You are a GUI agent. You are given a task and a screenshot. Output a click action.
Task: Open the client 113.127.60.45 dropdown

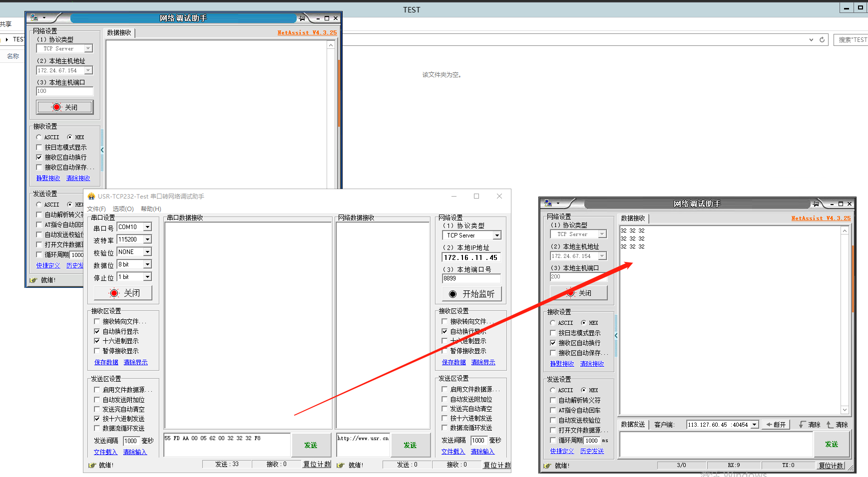[755, 425]
